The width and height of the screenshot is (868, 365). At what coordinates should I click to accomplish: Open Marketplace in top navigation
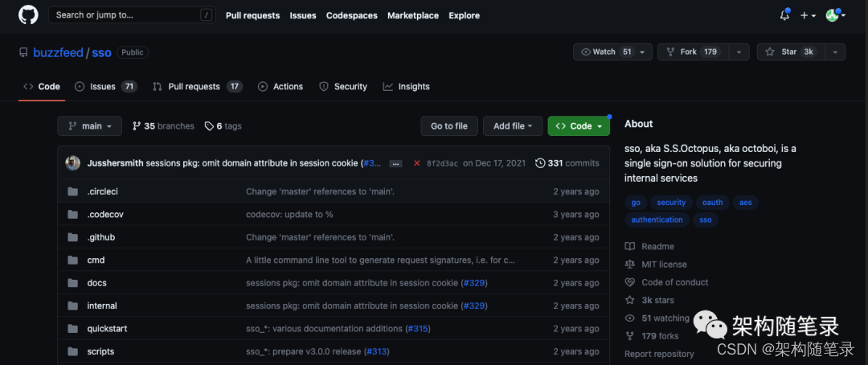[413, 15]
